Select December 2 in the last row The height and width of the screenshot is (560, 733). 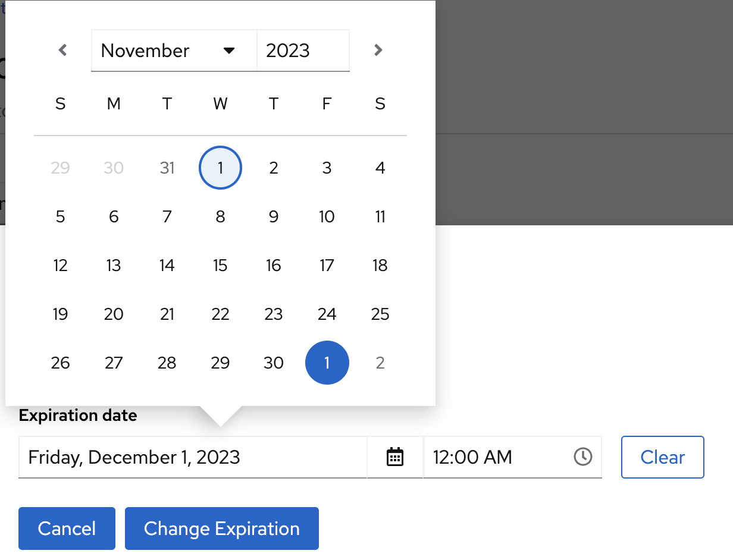coord(380,363)
